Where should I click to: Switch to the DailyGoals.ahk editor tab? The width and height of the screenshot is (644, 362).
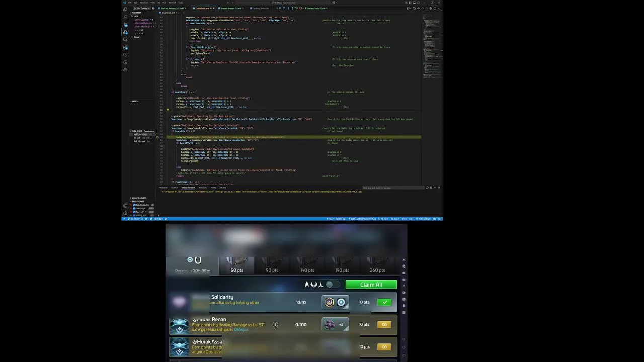(204, 8)
